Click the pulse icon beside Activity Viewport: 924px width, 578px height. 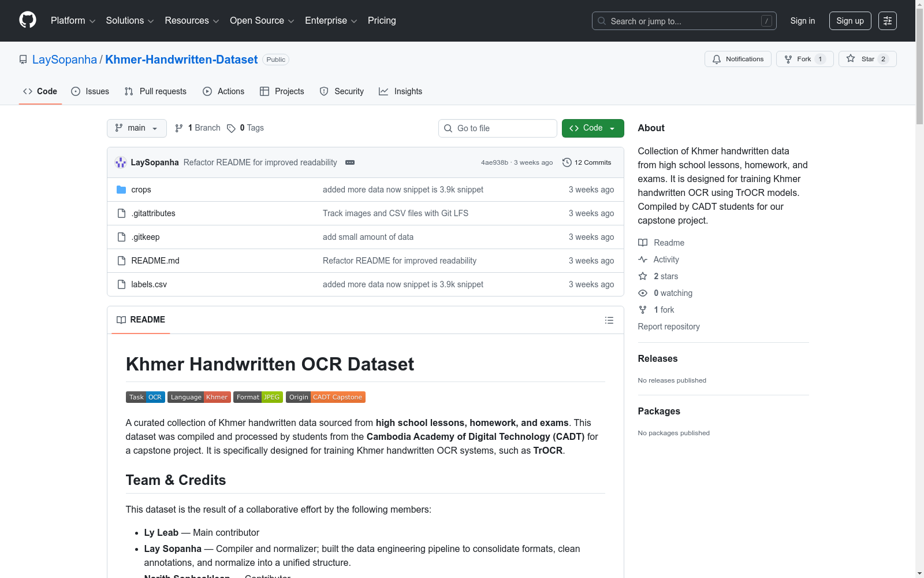[643, 260]
